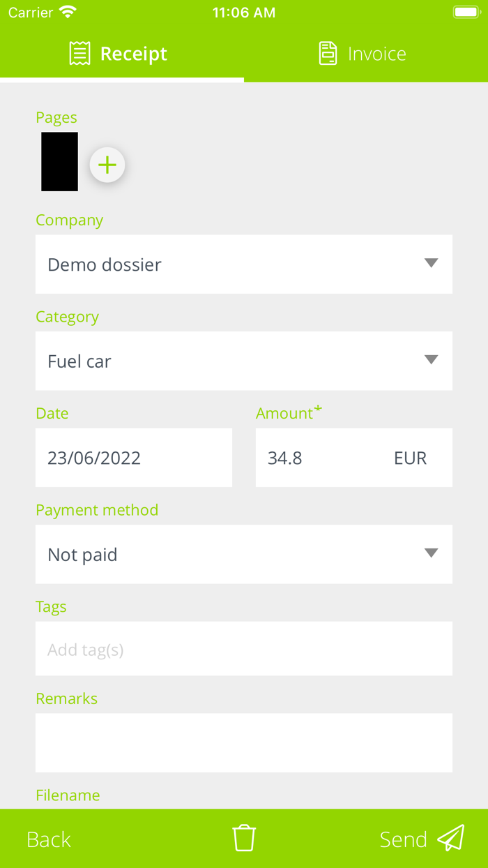
Task: Tap the receipt icon in the top tab
Action: [80, 54]
